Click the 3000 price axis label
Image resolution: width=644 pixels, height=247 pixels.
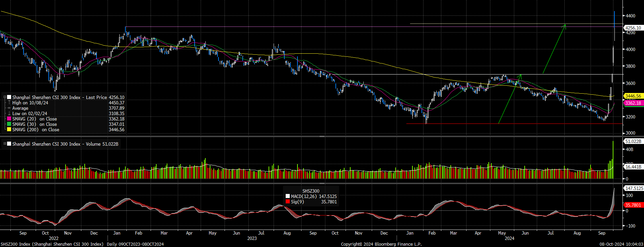coord(630,133)
